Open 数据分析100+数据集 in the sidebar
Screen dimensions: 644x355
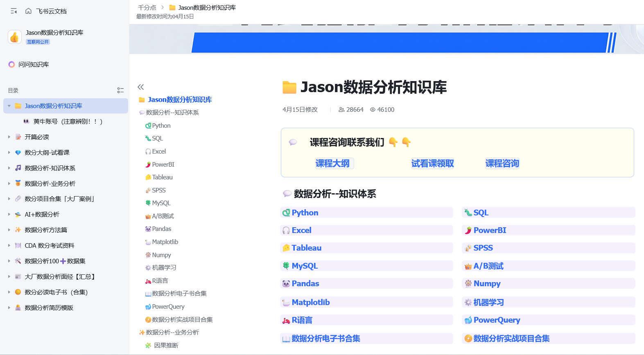point(55,261)
